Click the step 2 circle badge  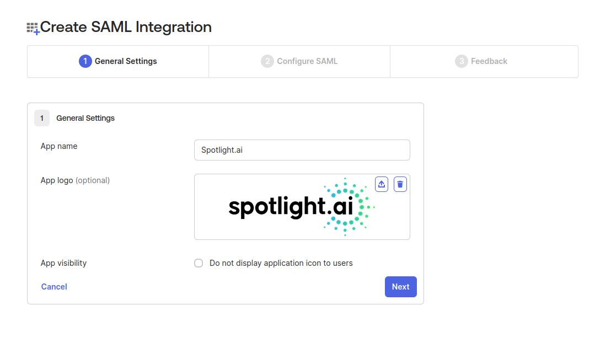pyautogui.click(x=267, y=61)
